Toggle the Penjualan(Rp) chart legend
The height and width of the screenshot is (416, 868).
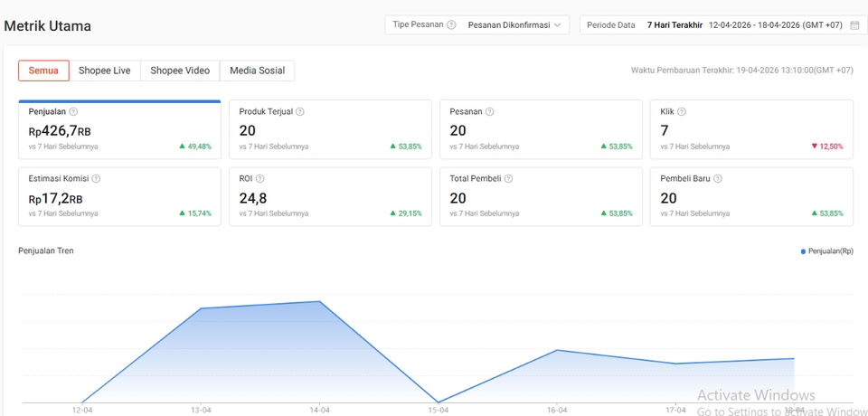pyautogui.click(x=826, y=251)
